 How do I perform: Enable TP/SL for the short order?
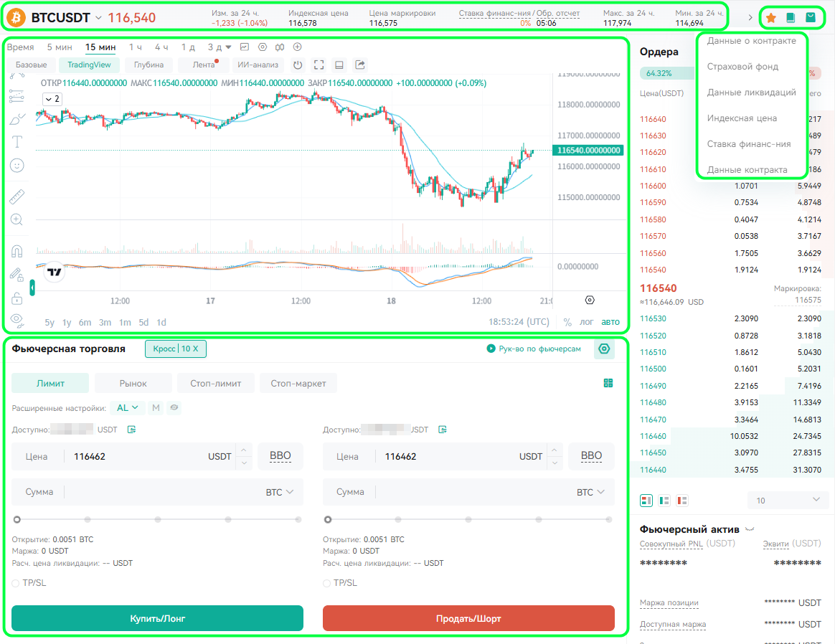coord(326,583)
